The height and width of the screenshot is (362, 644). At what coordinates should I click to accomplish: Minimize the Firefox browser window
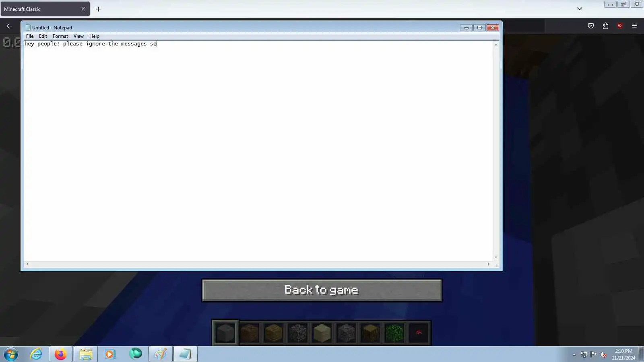point(610,4)
